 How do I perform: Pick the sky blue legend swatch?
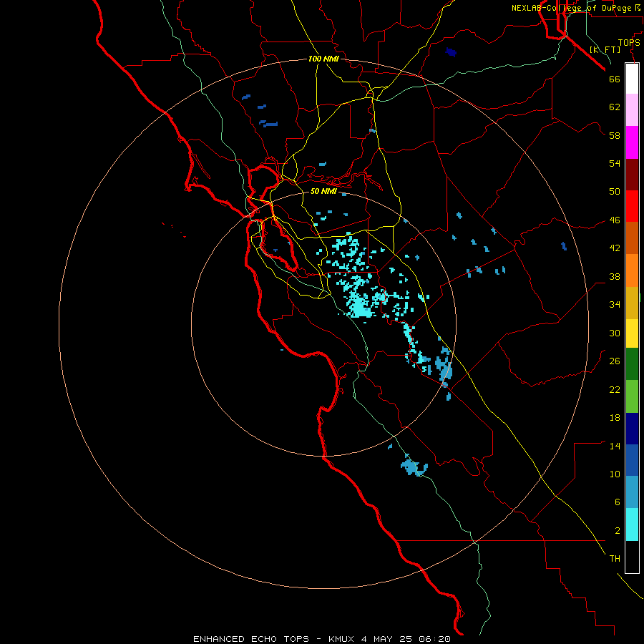(632, 492)
